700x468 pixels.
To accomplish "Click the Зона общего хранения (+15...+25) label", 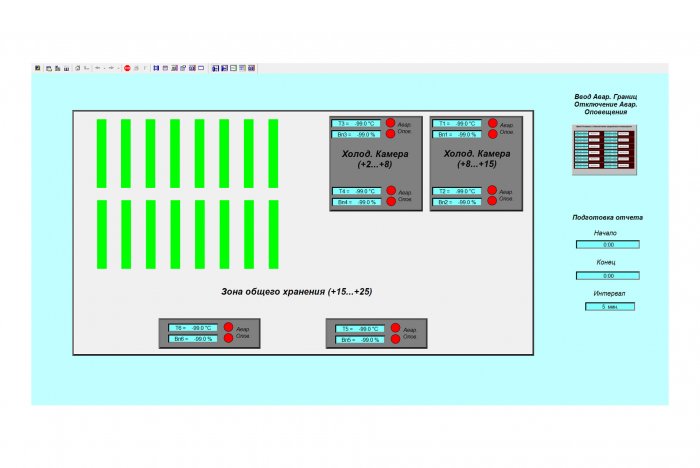I will tap(296, 292).
